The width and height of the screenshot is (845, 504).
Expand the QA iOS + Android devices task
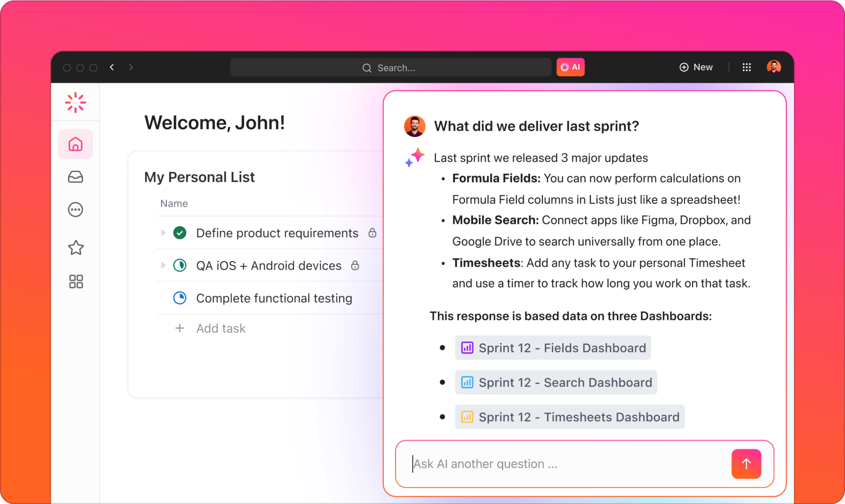(163, 265)
